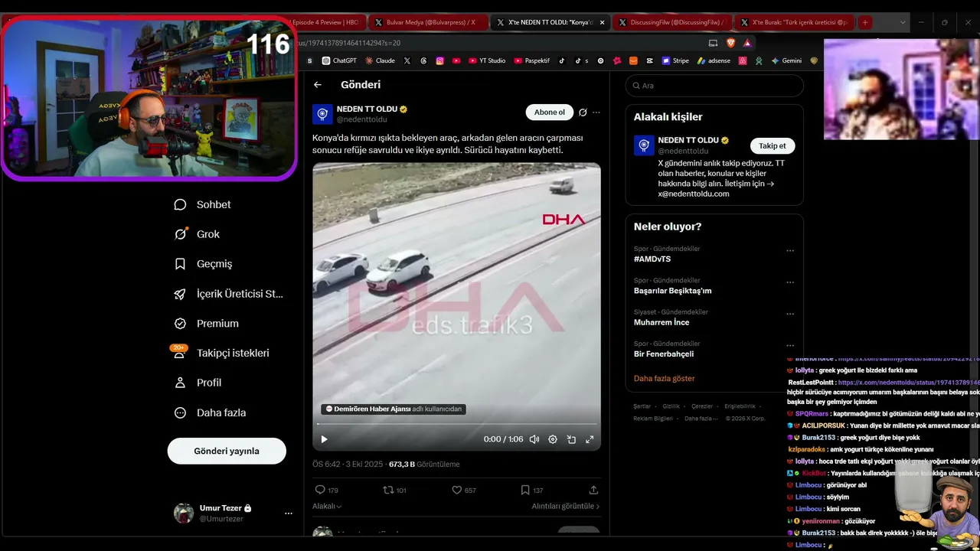The height and width of the screenshot is (551, 980).
Task: Open the adsense bookmark
Action: pos(714,60)
